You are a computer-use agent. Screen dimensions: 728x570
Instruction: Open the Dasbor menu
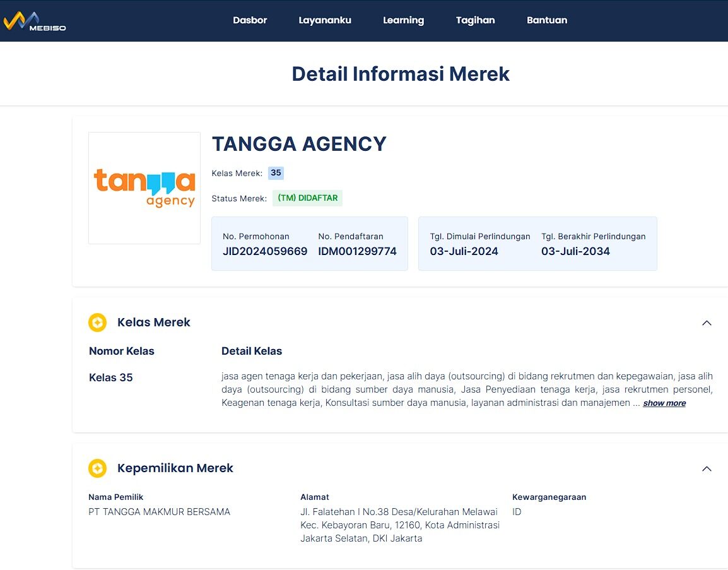(x=250, y=20)
